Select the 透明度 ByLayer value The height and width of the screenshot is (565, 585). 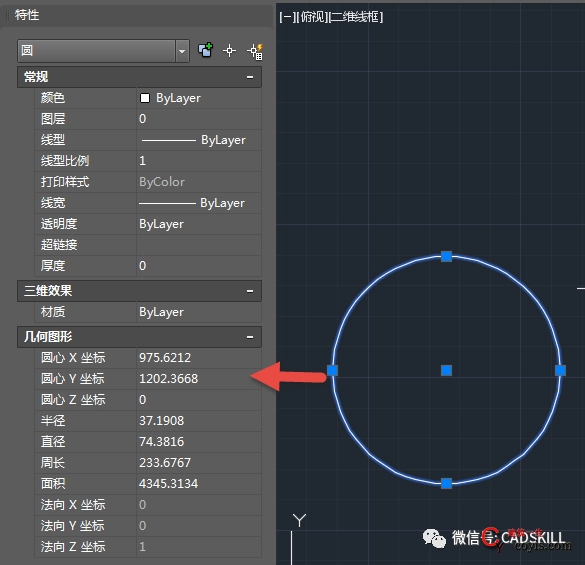click(199, 224)
